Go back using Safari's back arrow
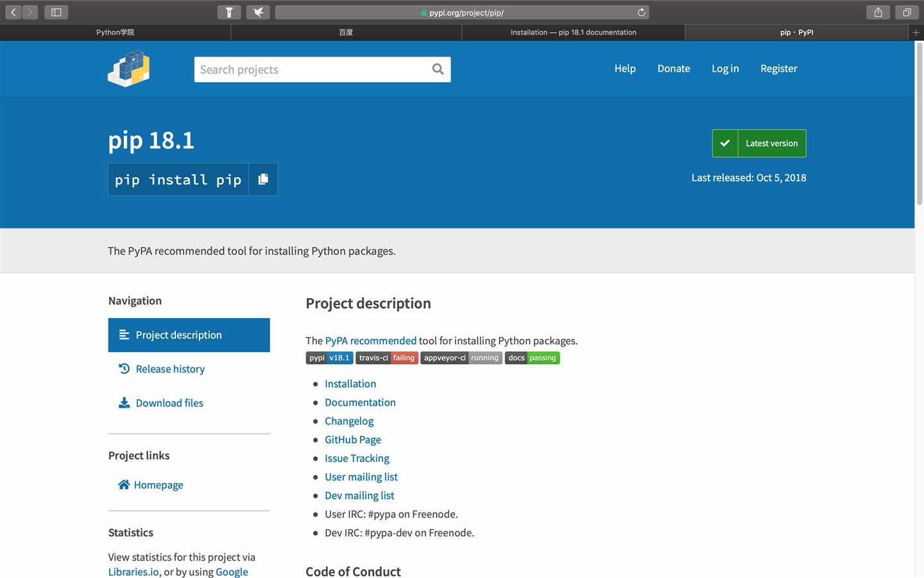The image size is (924, 578). (13, 12)
